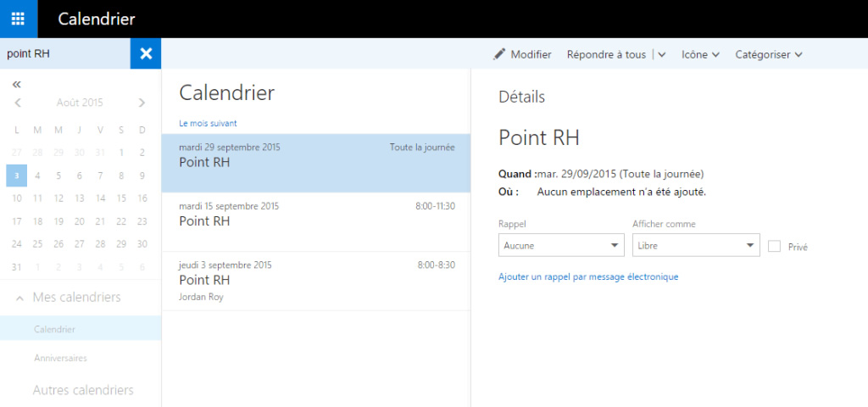Image resolution: width=868 pixels, height=407 pixels.
Task: Click the point RH search field
Action: [x=64, y=53]
